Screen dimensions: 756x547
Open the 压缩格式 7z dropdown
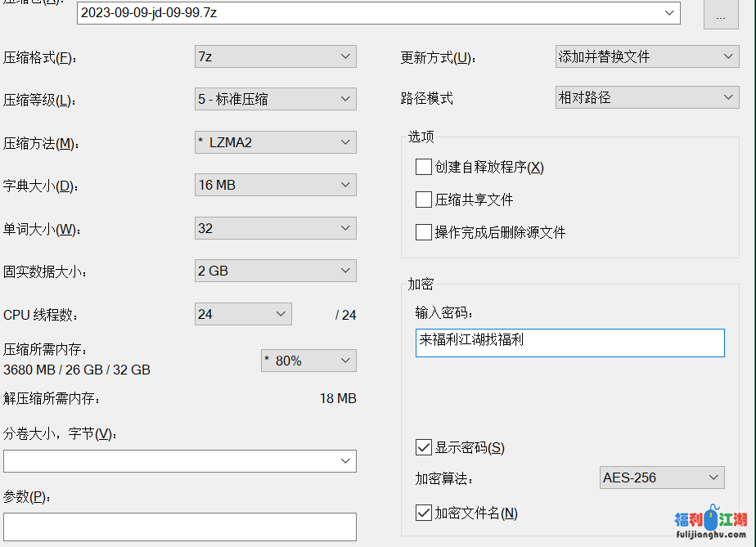276,56
